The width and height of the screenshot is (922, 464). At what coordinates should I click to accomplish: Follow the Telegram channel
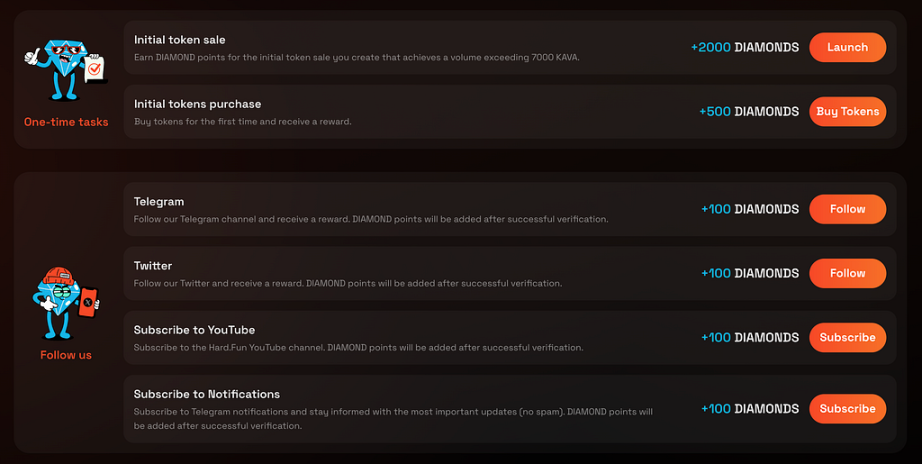[847, 209]
